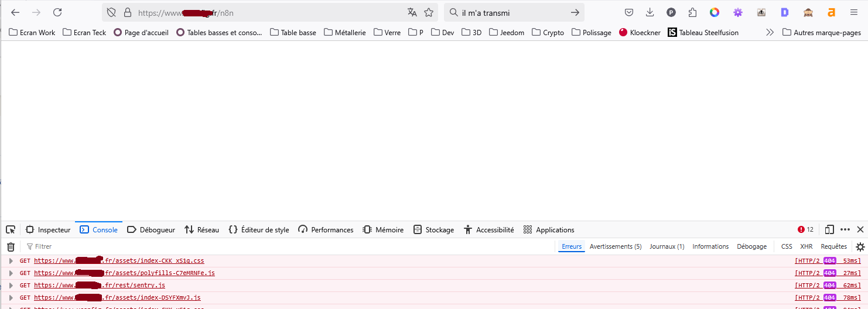
Task: Open the downloads panel
Action: tap(650, 12)
